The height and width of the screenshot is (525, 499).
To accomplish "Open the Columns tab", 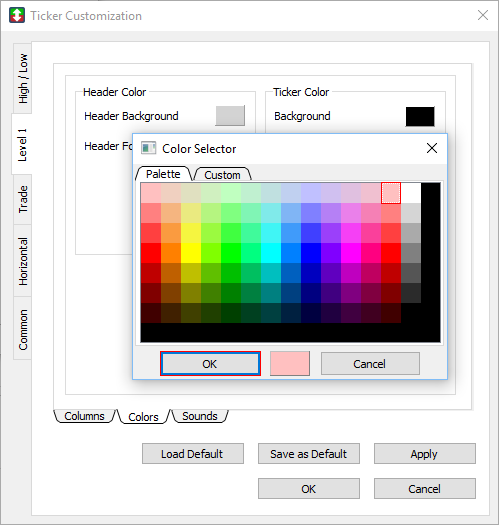I will point(84,416).
